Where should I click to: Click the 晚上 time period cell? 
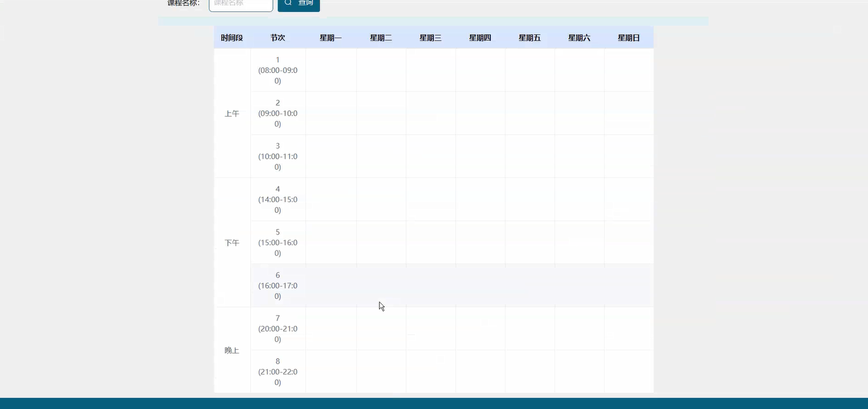click(x=232, y=350)
